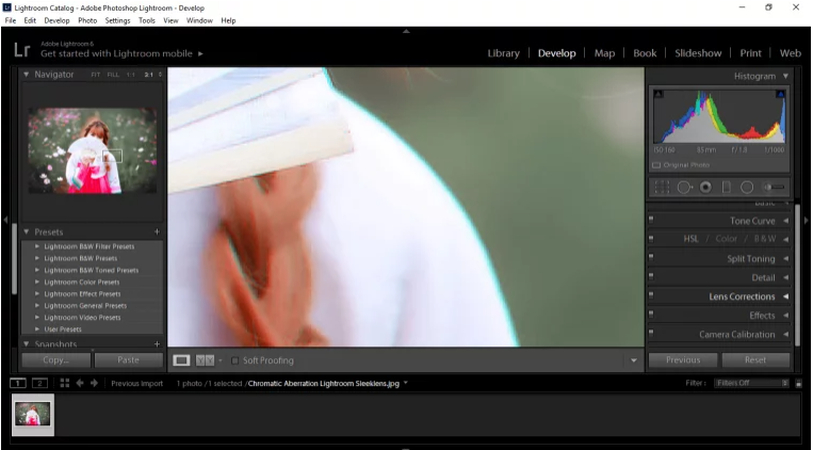Viewport: 813px width, 450px height.
Task: Toggle the HSL panel on/off switch
Action: 651,238
